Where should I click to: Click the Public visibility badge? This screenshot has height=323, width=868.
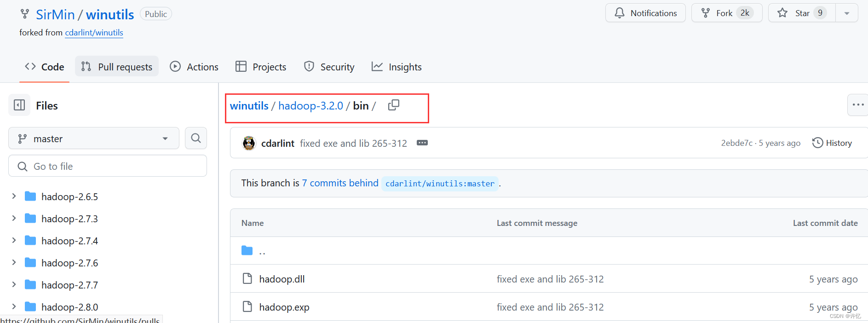(156, 14)
